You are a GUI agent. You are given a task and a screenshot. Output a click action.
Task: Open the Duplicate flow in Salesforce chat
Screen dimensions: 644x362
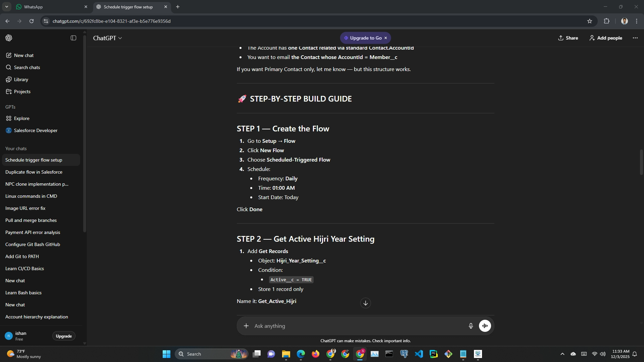[34, 172]
